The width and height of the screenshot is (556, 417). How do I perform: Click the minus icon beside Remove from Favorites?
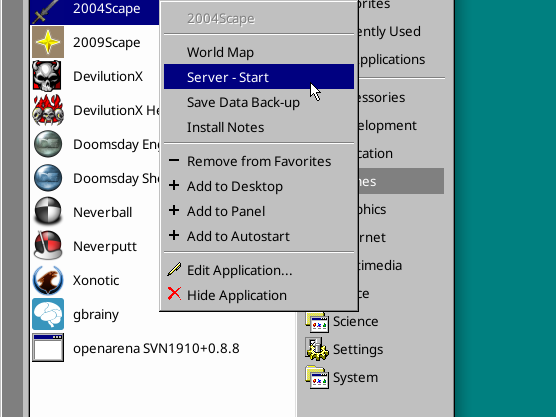[x=174, y=161]
